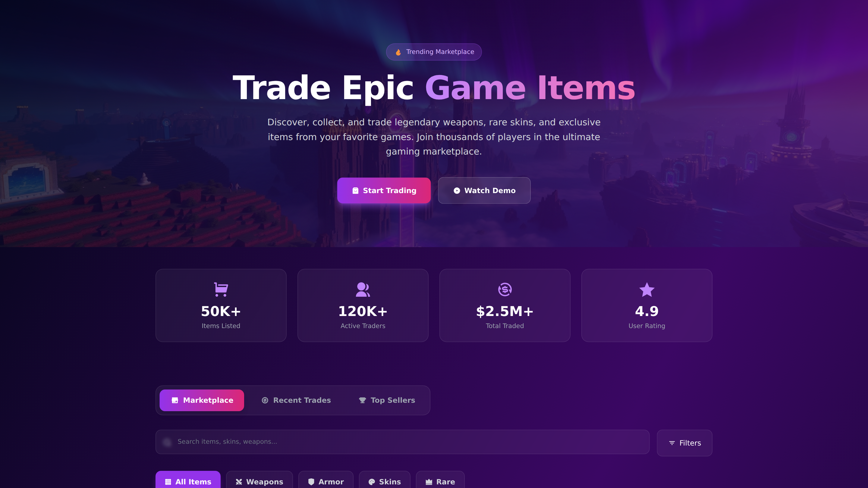Click the trophy icon in Top Sellers
This screenshot has width=868, height=488.
pos(362,400)
